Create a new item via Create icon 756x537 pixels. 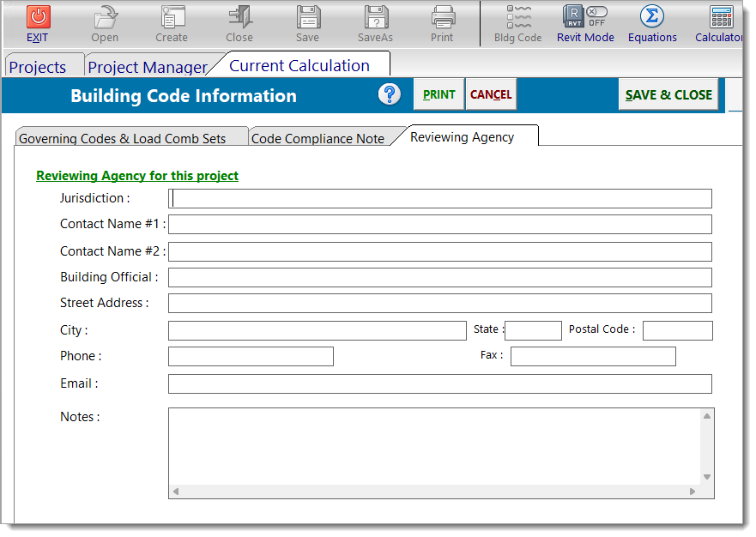(x=171, y=23)
